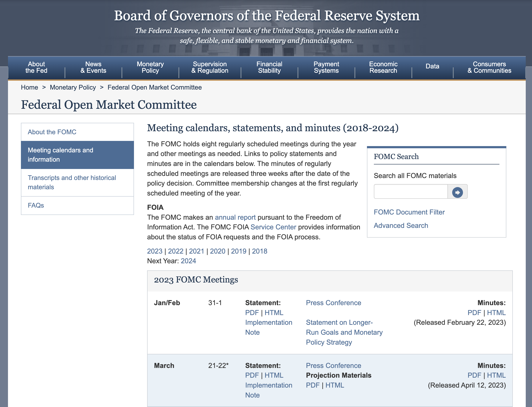Open Next Year 2024 link

coord(188,261)
